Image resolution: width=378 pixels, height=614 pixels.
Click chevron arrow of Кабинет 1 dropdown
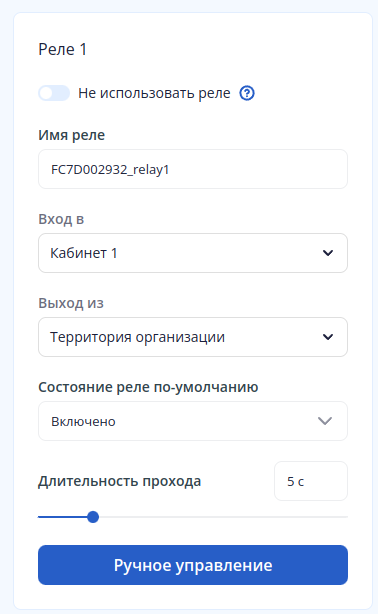328,253
